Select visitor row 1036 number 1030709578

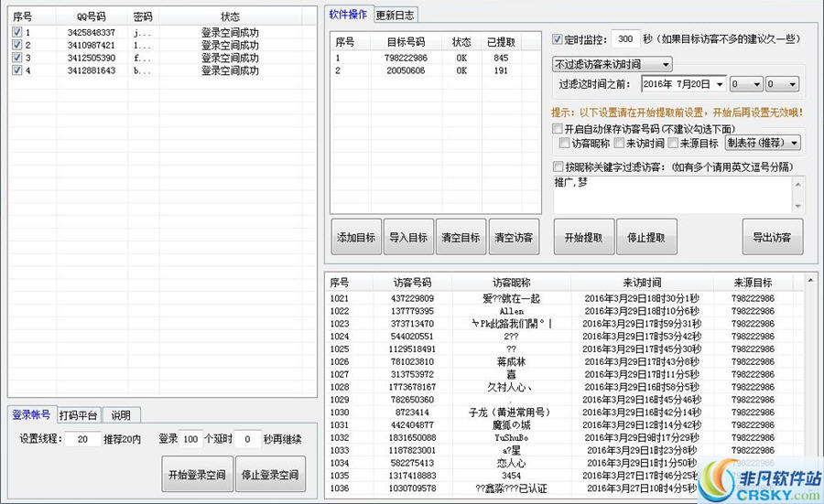[x=565, y=488]
